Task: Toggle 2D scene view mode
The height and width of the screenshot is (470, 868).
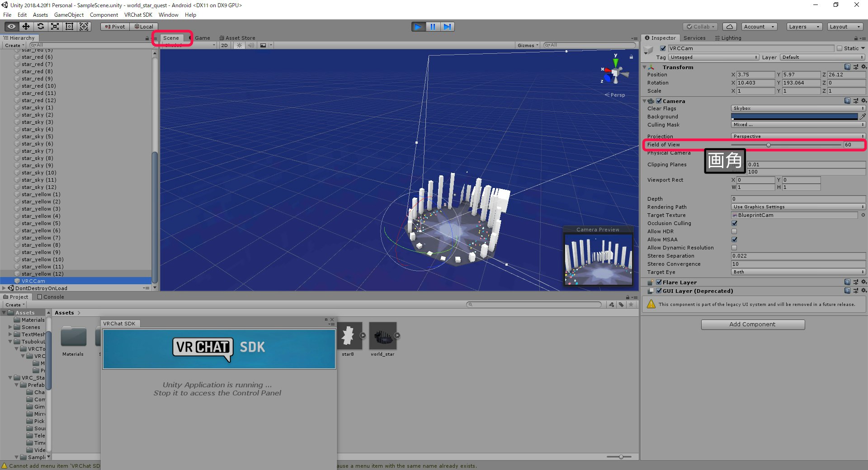Action: [224, 45]
